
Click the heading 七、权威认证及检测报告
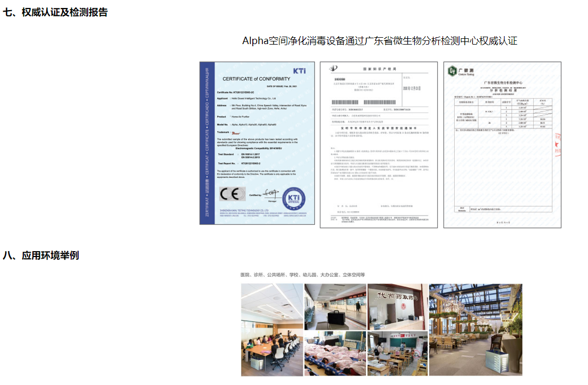tap(55, 12)
